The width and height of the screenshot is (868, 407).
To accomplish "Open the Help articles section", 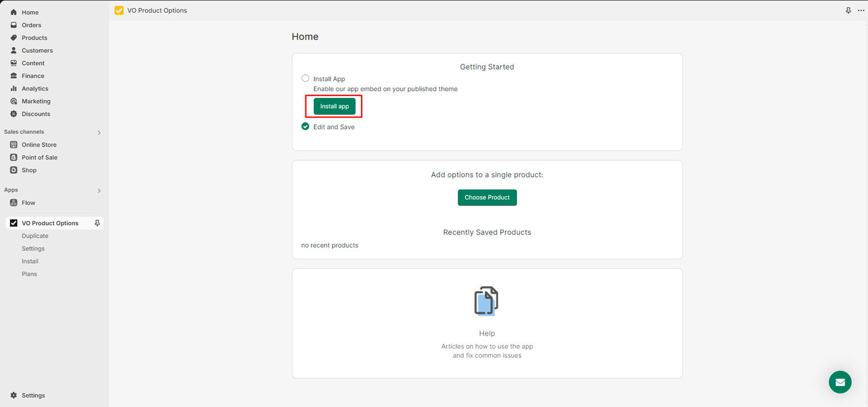I will coord(487,333).
